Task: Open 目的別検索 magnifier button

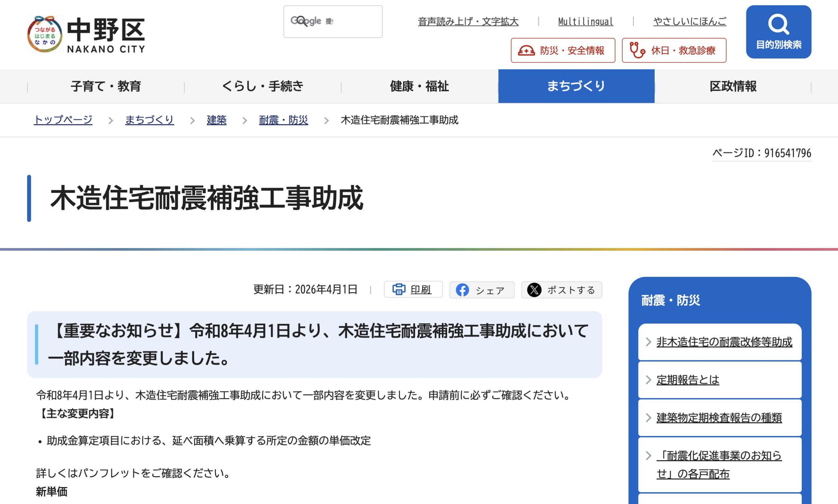Action: [x=778, y=32]
